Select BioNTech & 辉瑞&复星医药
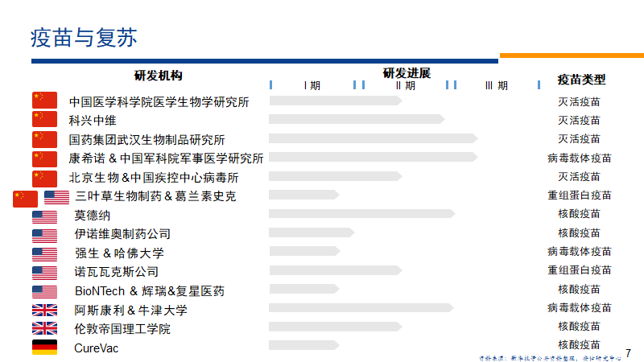644x362 pixels. point(150,291)
